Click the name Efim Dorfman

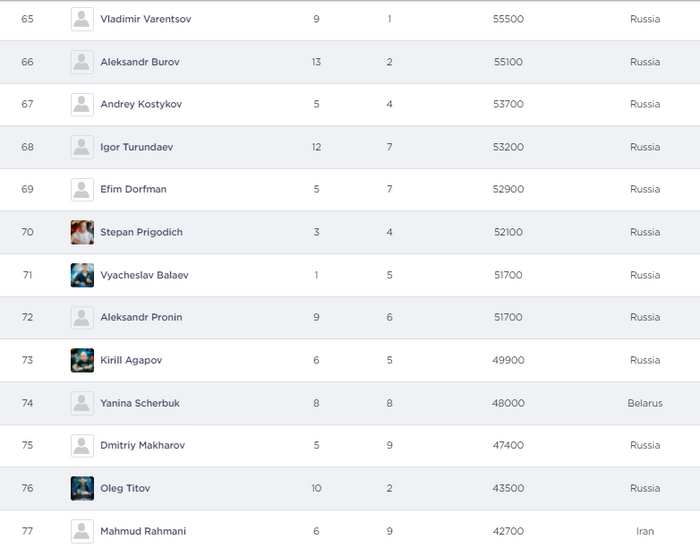point(133,189)
